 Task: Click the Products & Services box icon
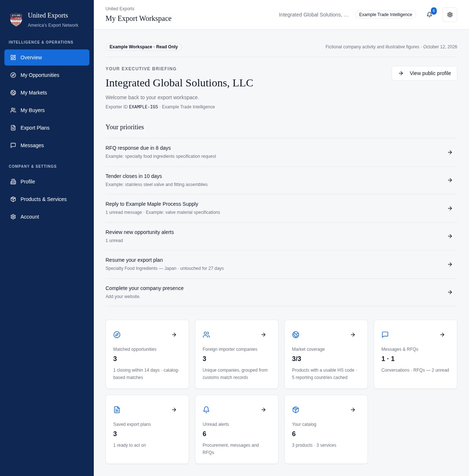[x=13, y=199]
